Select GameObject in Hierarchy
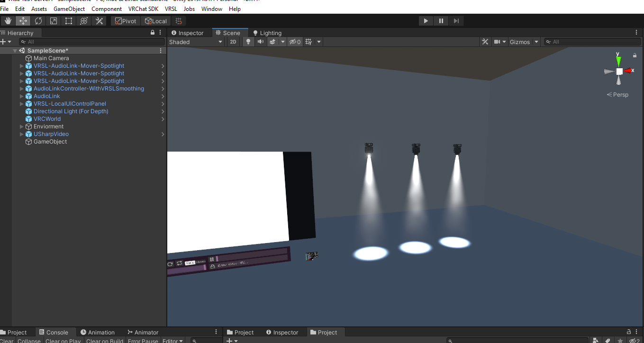 coord(50,142)
